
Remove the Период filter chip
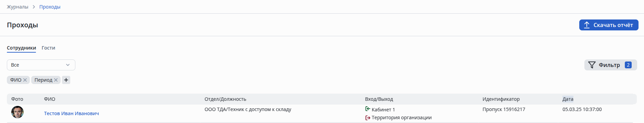[56, 80]
